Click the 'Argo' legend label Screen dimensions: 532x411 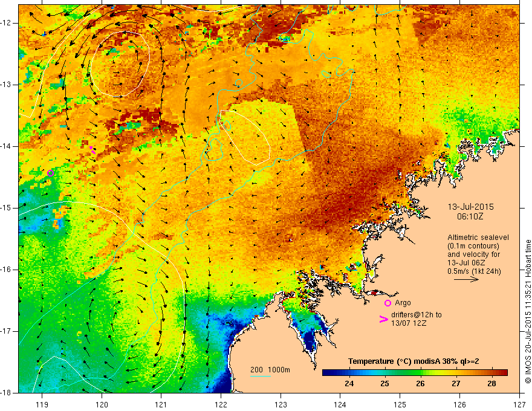[403, 303]
